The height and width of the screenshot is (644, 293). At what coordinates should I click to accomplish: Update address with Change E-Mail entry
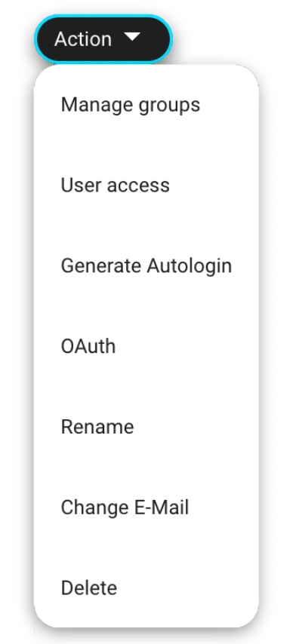click(x=146, y=507)
